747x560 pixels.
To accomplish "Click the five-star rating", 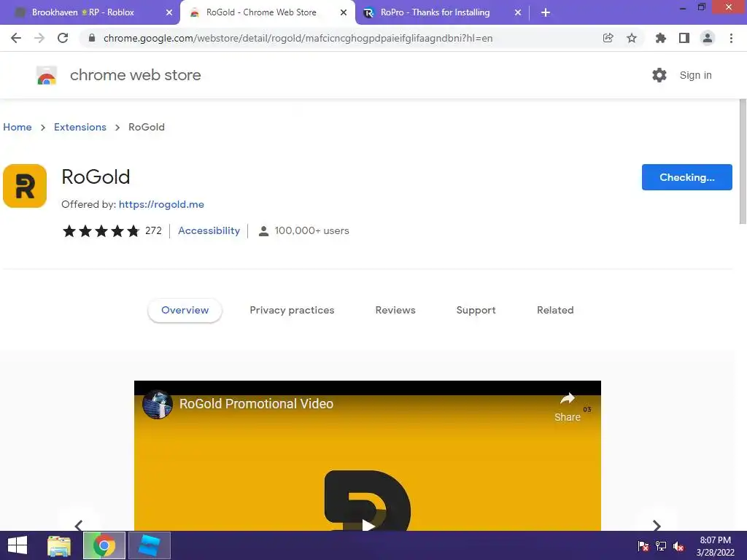I will pos(101,231).
